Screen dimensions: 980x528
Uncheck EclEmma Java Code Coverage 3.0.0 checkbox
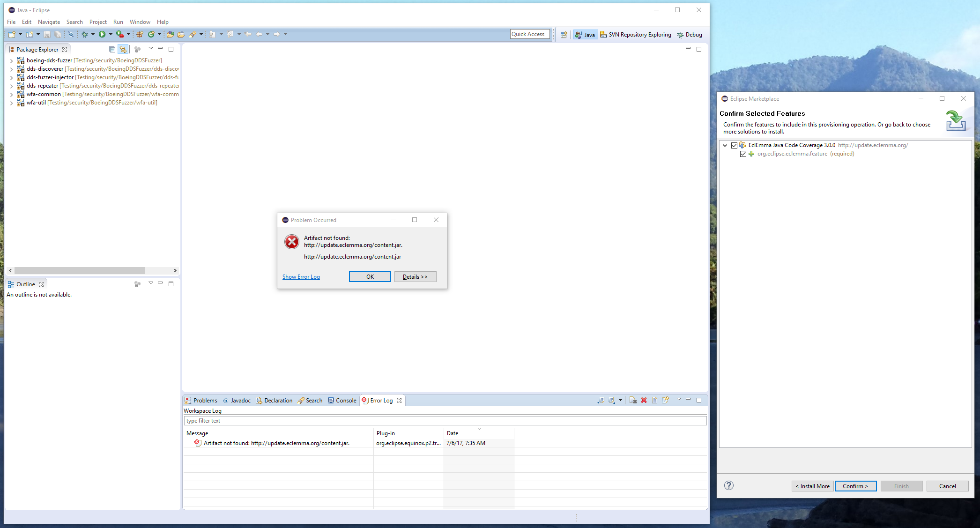pos(734,145)
